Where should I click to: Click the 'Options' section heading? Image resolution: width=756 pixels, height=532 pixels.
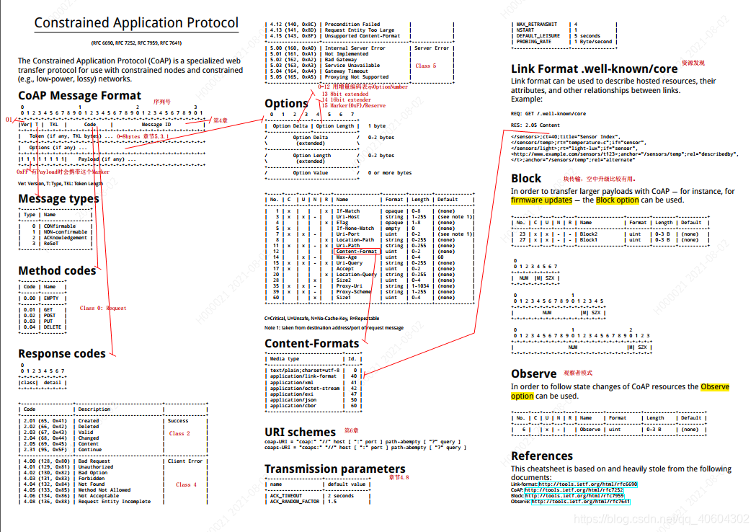pyautogui.click(x=286, y=104)
